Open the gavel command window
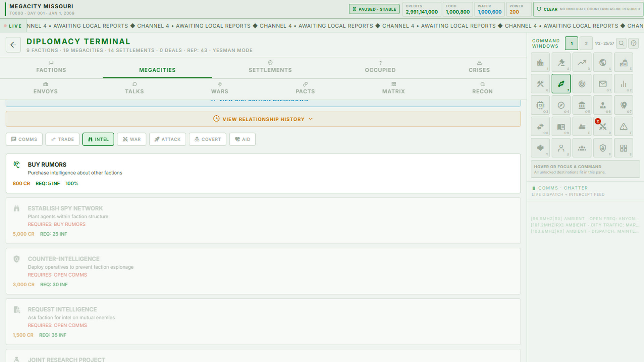Viewport: 644px width, 362px height. pyautogui.click(x=561, y=62)
